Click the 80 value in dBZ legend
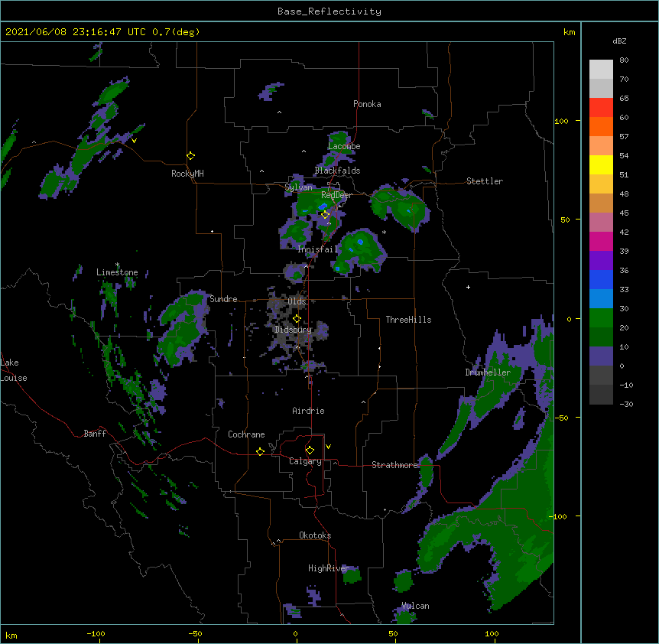659x644 pixels. 624,60
